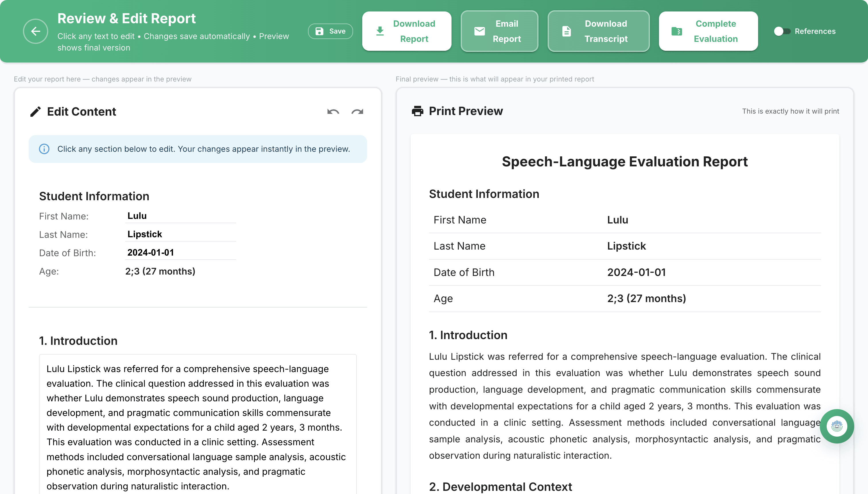Viewport: 868px width, 494px height.
Task: Click the info icon in the blue banner
Action: (x=44, y=149)
